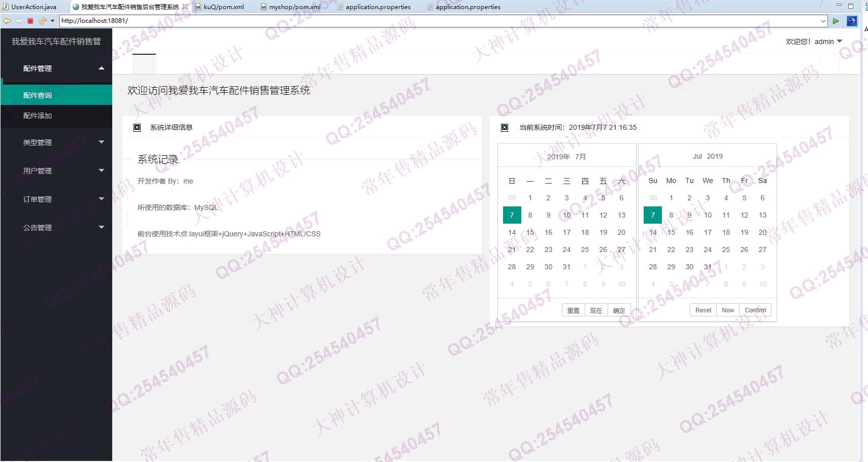Expand the 类型管理 sidebar menu
Screen dimensions: 868x462
(56, 143)
